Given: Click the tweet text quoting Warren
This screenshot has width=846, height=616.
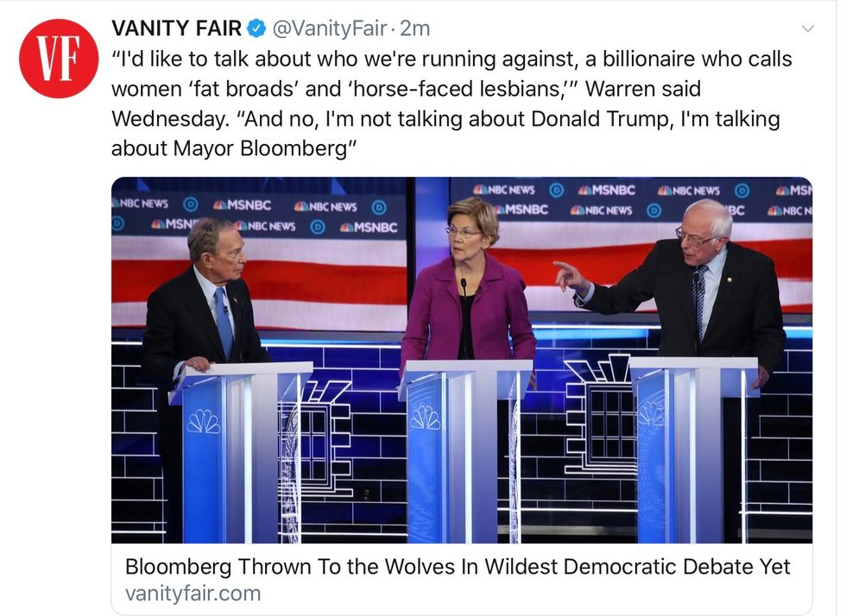Looking at the screenshot, I should point(449,104).
